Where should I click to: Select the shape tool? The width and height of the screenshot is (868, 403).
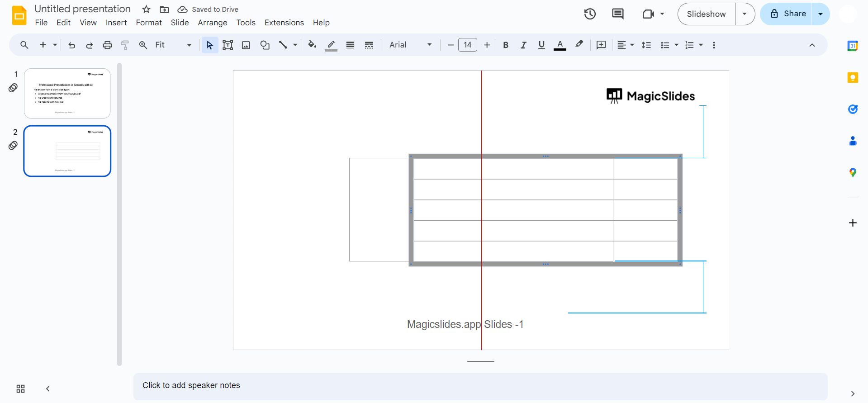click(x=265, y=45)
